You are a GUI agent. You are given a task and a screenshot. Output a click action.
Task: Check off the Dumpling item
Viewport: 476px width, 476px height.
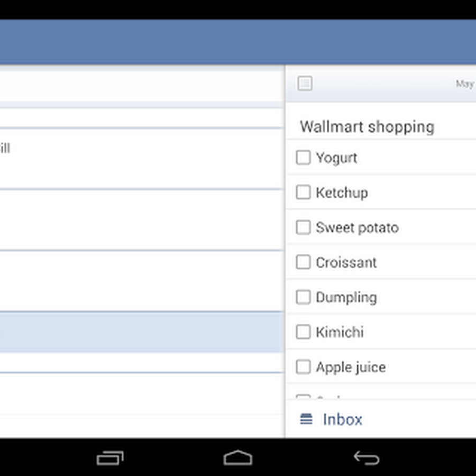pos(303,297)
